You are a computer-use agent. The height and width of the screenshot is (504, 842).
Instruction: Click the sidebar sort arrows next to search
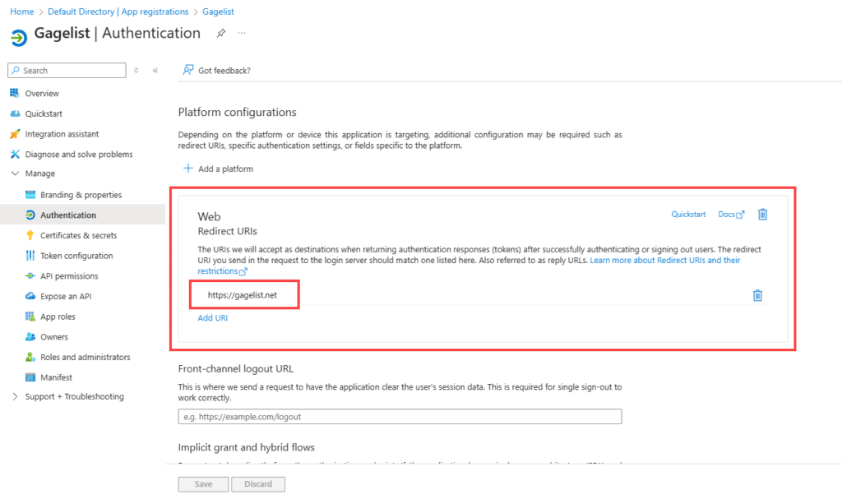coord(136,71)
